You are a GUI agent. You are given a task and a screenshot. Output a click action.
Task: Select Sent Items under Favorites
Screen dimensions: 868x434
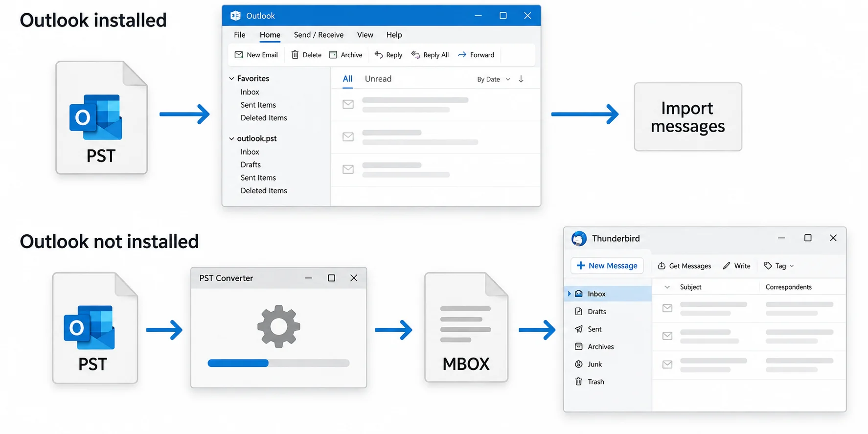point(258,105)
